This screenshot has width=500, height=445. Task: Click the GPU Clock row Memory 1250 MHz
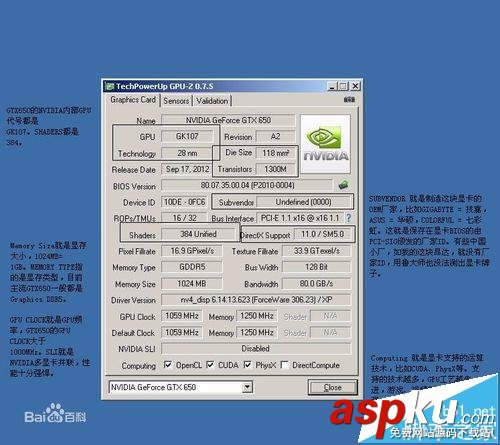click(257, 316)
